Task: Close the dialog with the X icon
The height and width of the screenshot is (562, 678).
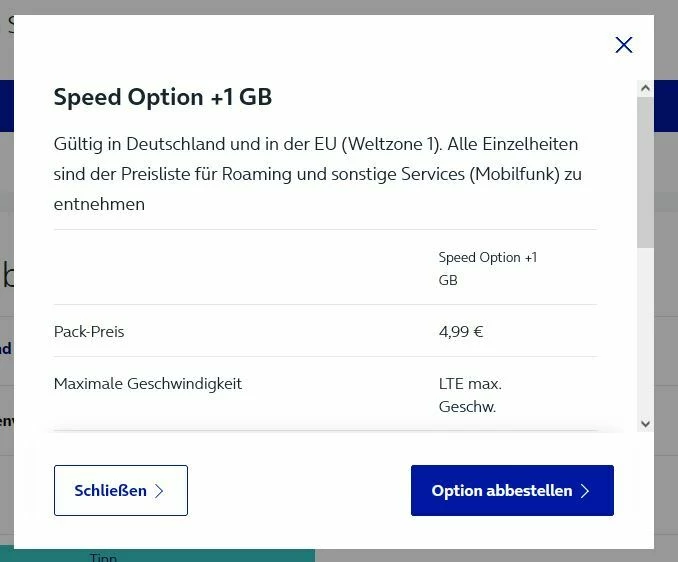Action: tap(624, 45)
